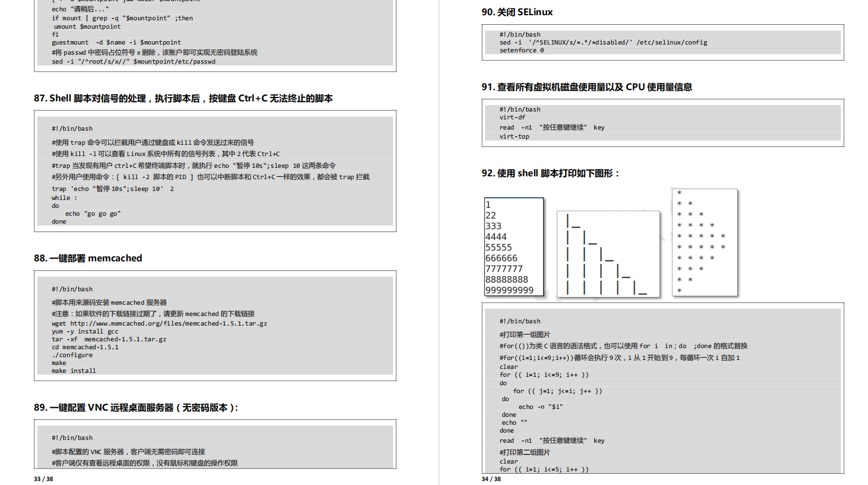
Task: Click the '#!/bin/bash' line under heading 88
Action: pos(72,289)
